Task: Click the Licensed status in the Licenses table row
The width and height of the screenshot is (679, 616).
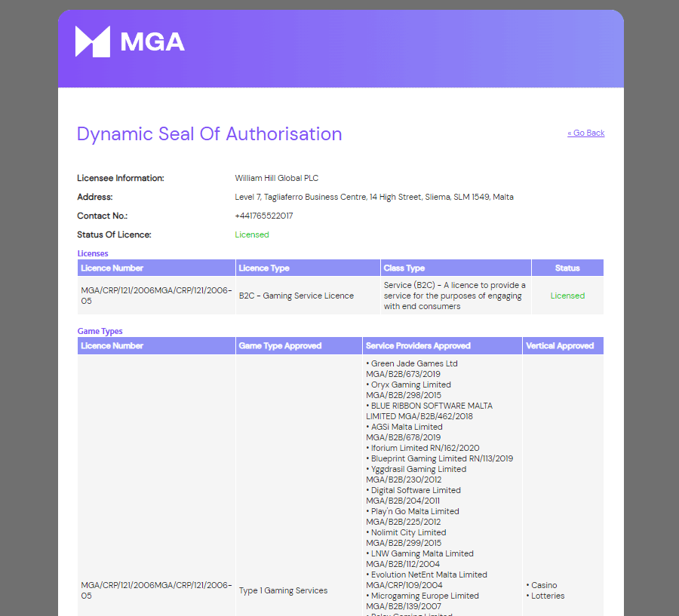Action: [567, 296]
